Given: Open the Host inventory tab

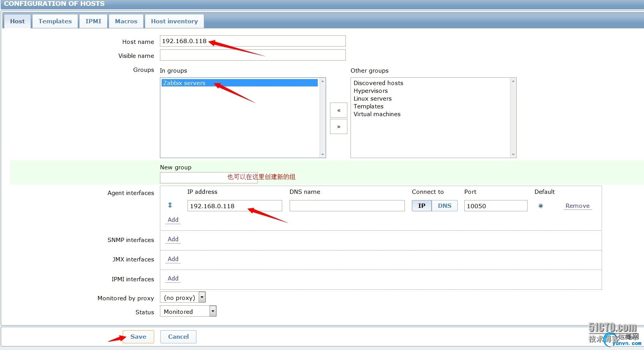Looking at the screenshot, I should (174, 21).
